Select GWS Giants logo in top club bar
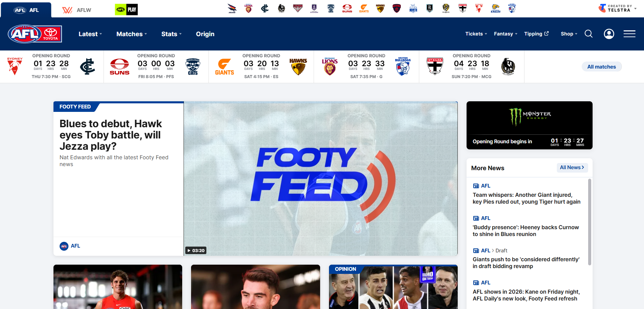 click(364, 9)
